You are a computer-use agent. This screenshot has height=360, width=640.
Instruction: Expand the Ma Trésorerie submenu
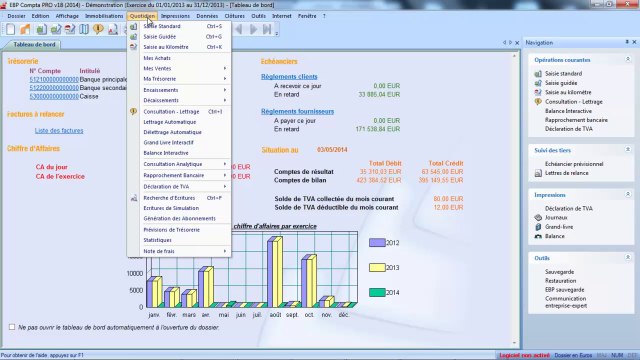pos(179,79)
